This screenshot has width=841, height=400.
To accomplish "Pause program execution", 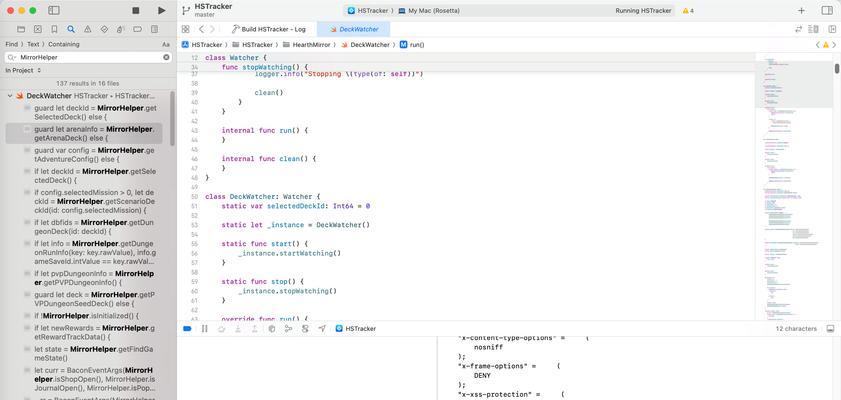I will [x=204, y=329].
